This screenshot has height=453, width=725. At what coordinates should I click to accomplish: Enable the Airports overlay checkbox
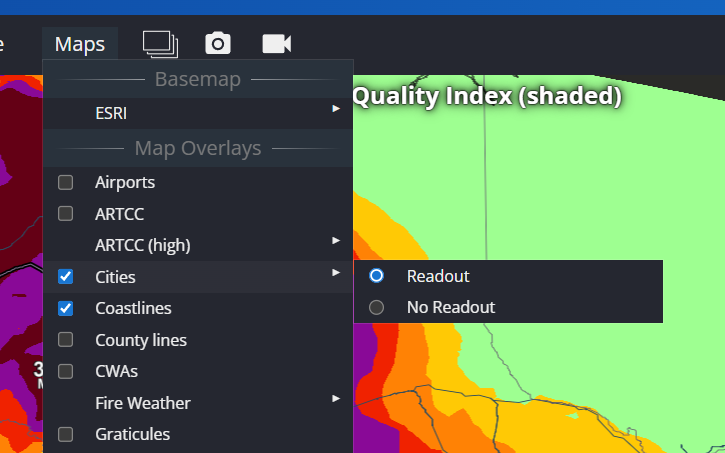point(65,182)
